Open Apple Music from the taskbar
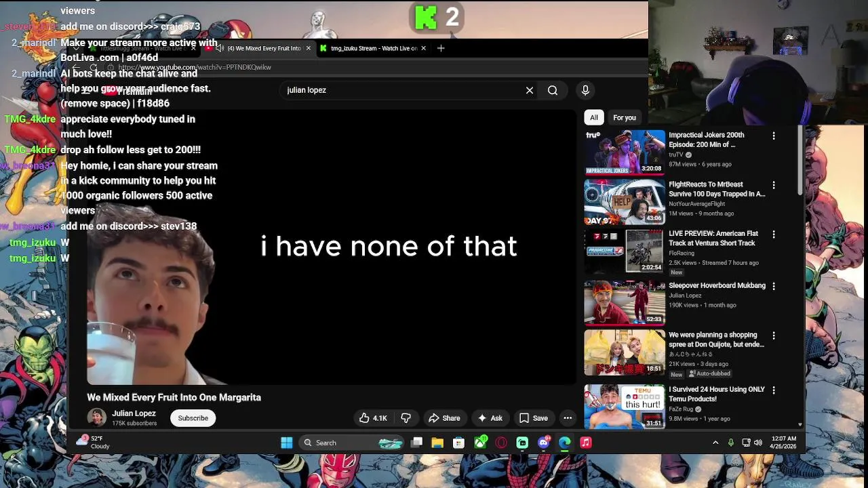This screenshot has width=868, height=488. point(586,443)
